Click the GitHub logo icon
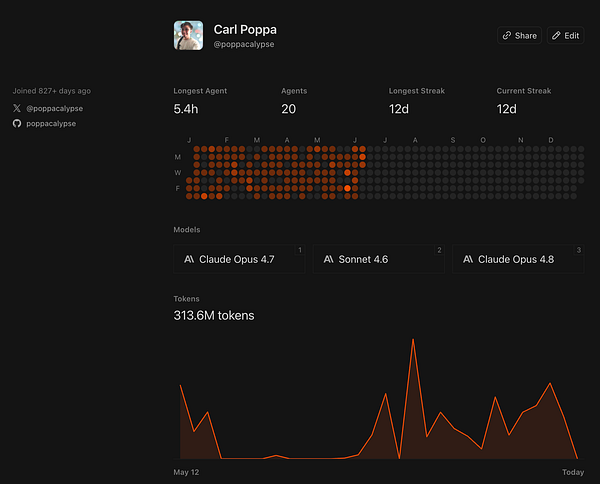Viewport: 600px width, 484px height. [17, 124]
